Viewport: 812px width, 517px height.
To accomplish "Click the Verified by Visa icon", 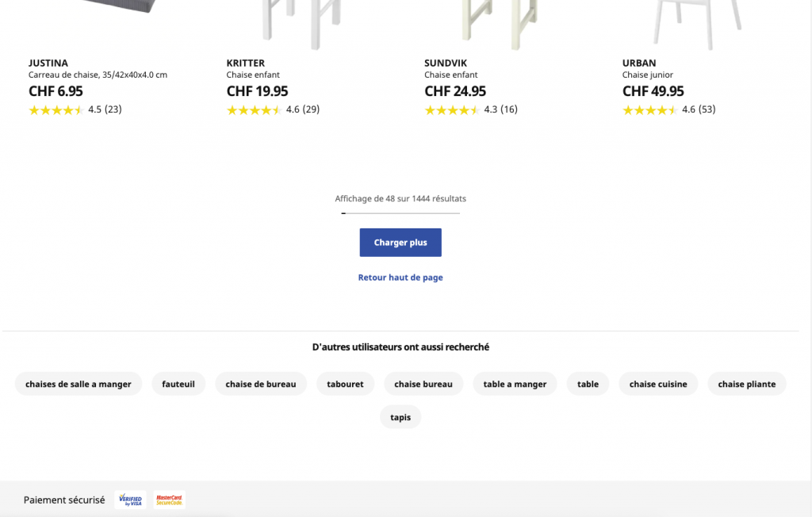I will tap(130, 500).
